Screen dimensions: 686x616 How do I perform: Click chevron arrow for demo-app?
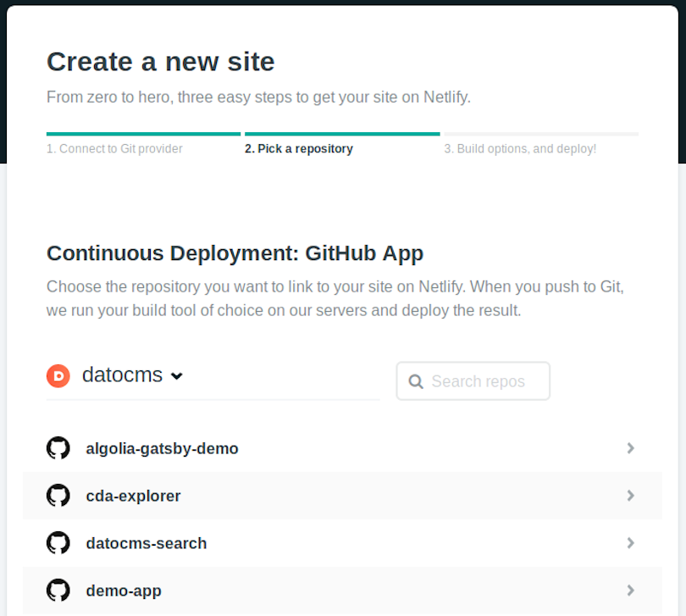pyautogui.click(x=630, y=591)
